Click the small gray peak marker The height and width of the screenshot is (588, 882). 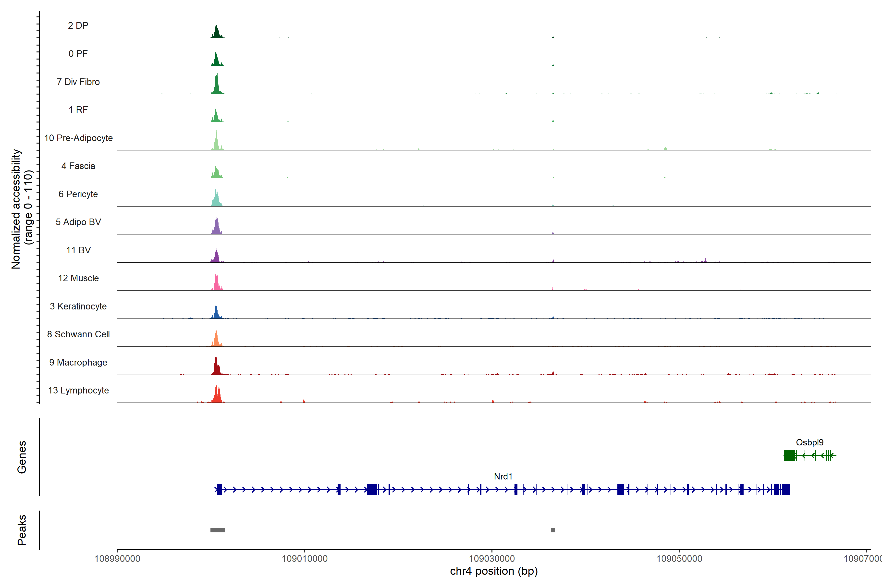(x=553, y=530)
